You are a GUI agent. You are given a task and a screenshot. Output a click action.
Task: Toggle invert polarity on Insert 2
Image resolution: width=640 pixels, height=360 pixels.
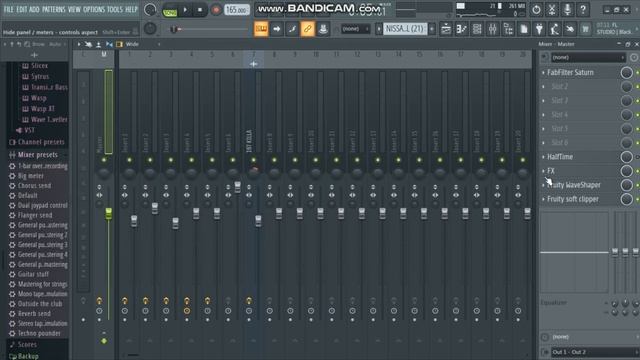145,187
